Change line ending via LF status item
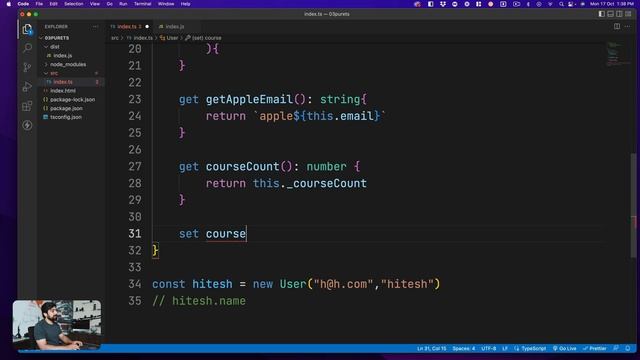The width and height of the screenshot is (640, 360). 505,349
